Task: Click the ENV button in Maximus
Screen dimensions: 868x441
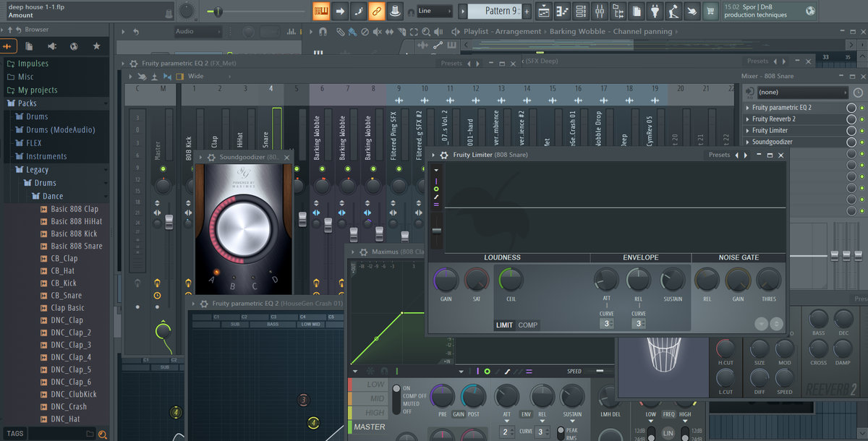Action: click(x=524, y=414)
